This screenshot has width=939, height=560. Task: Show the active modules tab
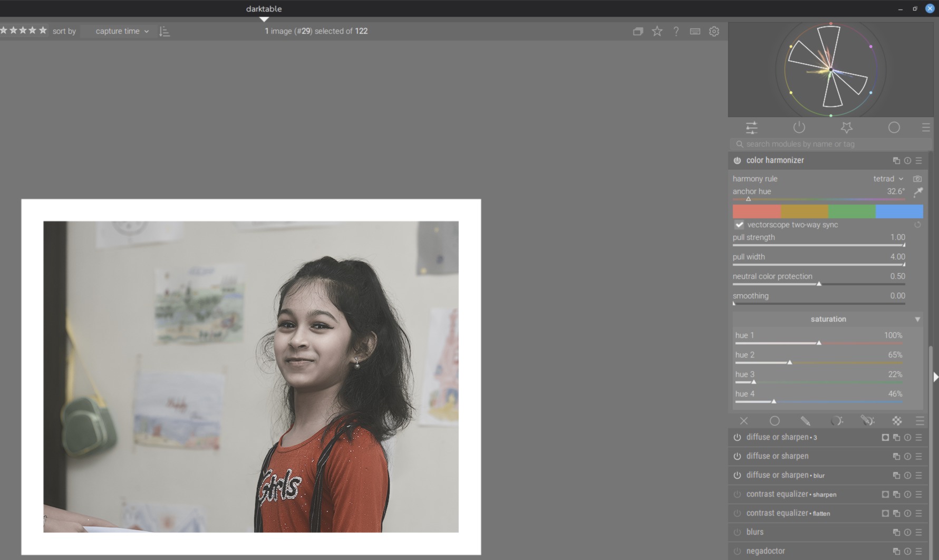click(799, 128)
